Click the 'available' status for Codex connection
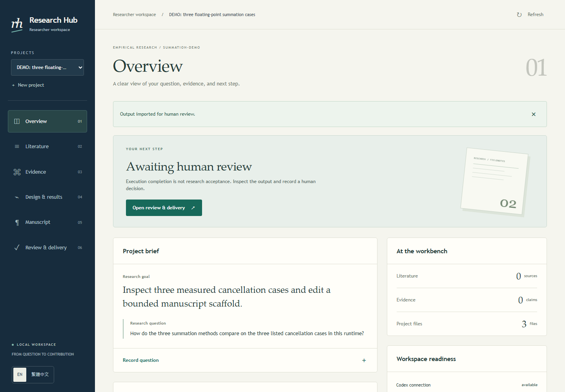 (x=529, y=385)
